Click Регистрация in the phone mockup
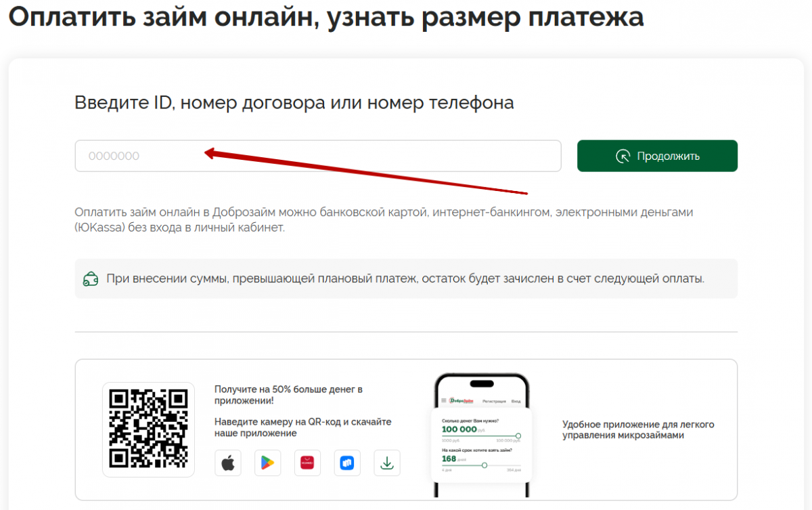 494,401
